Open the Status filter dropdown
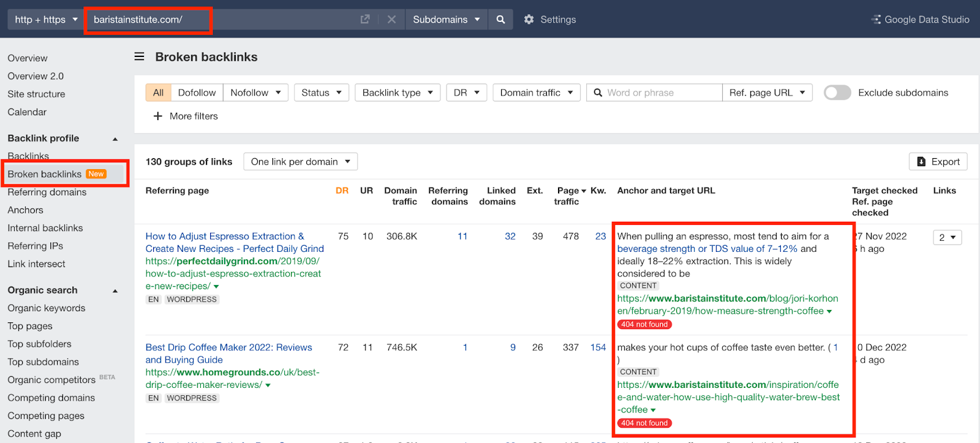Screen dimensions: 980x443 (322, 93)
